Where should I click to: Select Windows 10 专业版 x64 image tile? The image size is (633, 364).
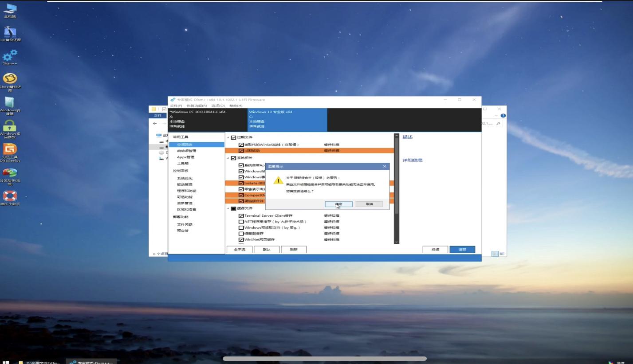pos(287,120)
